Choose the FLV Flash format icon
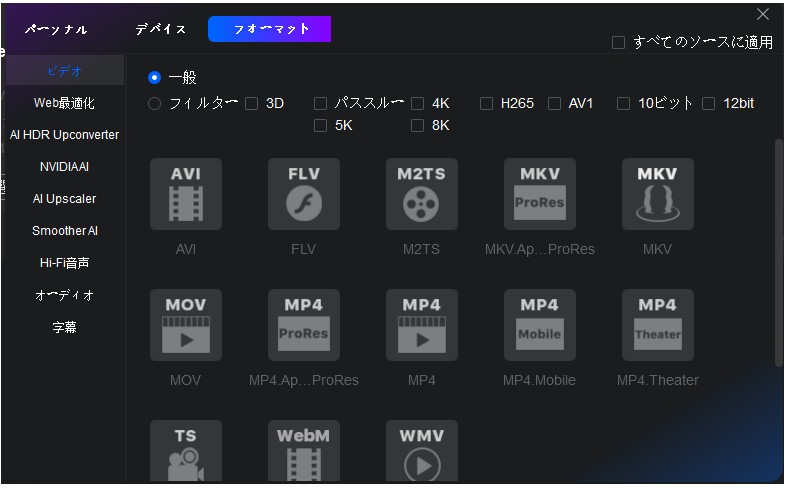 coord(303,194)
